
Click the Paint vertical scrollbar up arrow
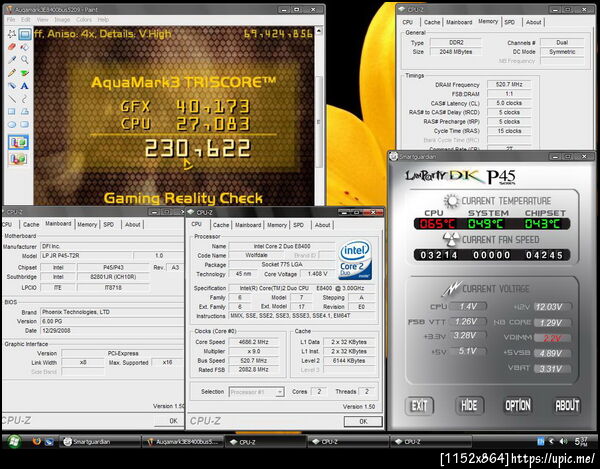318,31
